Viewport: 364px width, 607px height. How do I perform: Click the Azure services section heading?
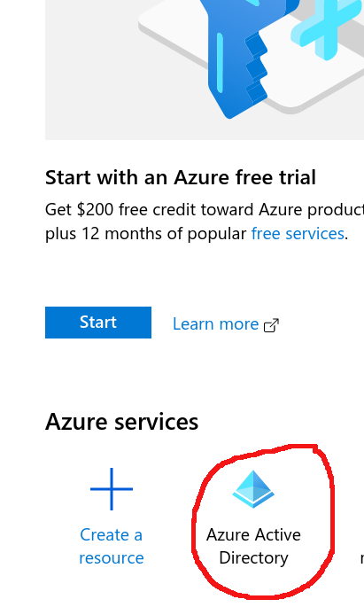122,422
